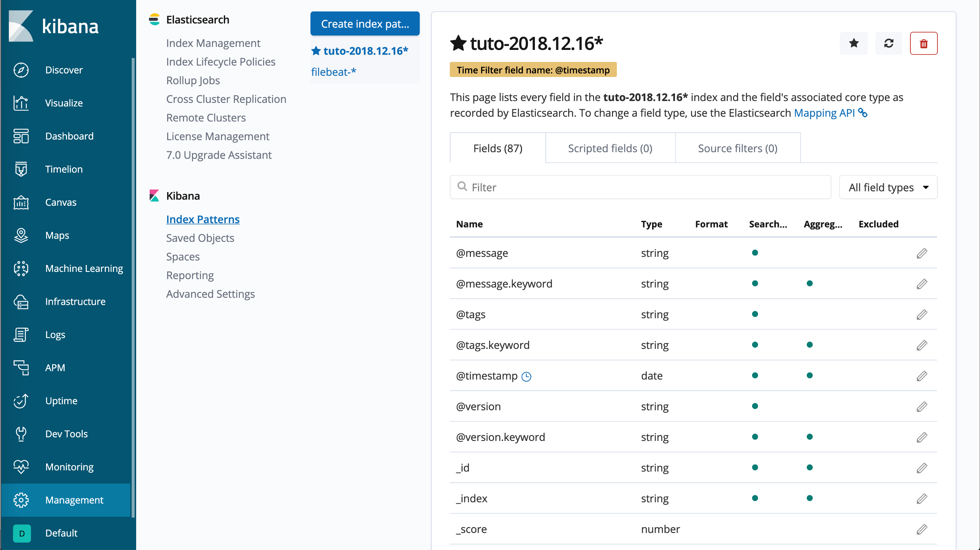This screenshot has height=550, width=980.
Task: Open the Source filters tab
Action: pos(737,149)
